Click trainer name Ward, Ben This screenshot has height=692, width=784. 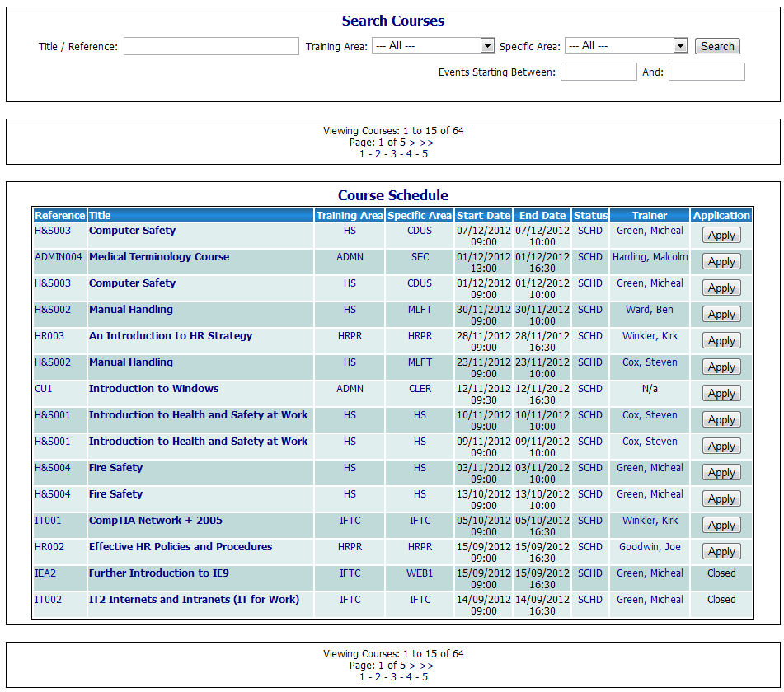click(650, 310)
